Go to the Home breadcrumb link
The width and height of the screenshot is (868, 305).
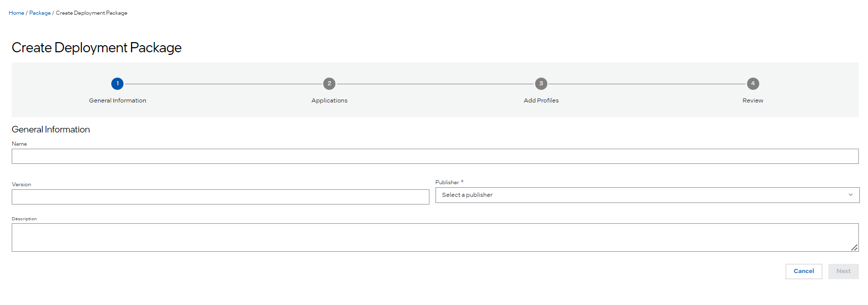[x=16, y=13]
